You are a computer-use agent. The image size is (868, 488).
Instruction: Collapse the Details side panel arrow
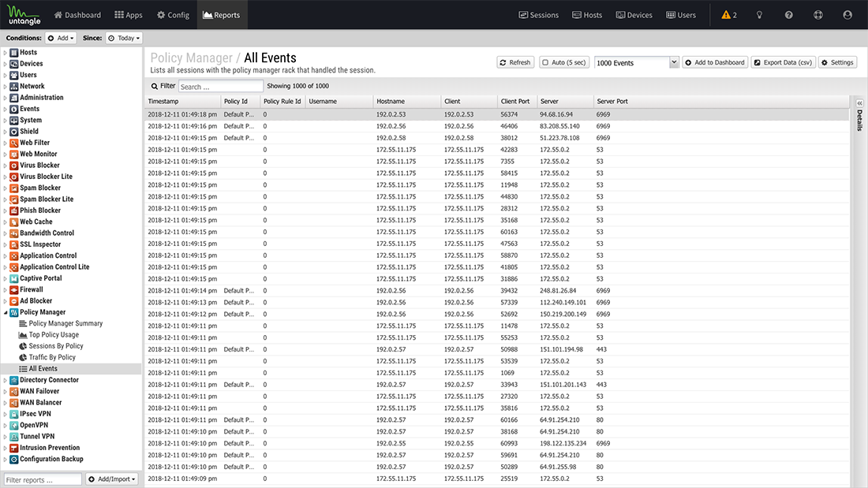859,103
